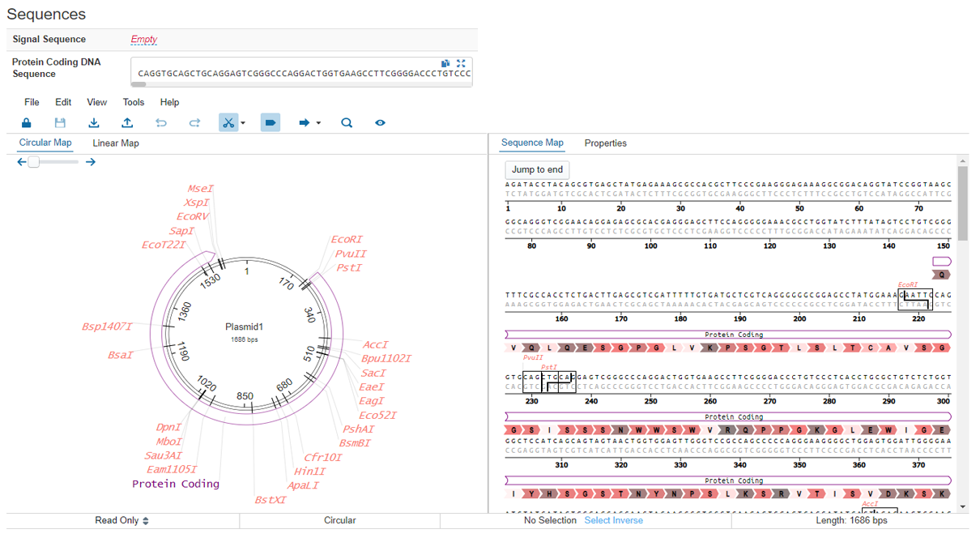
Task: Activate the annotation feature tool
Action: 271,122
